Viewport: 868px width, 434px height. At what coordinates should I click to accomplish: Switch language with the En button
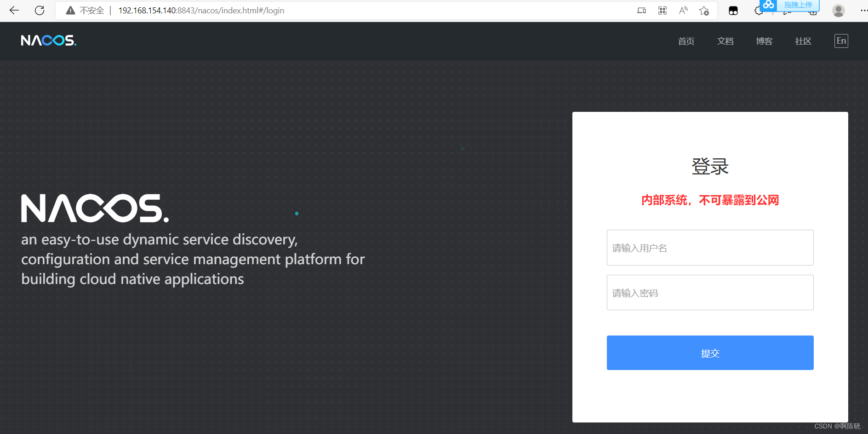coord(841,41)
